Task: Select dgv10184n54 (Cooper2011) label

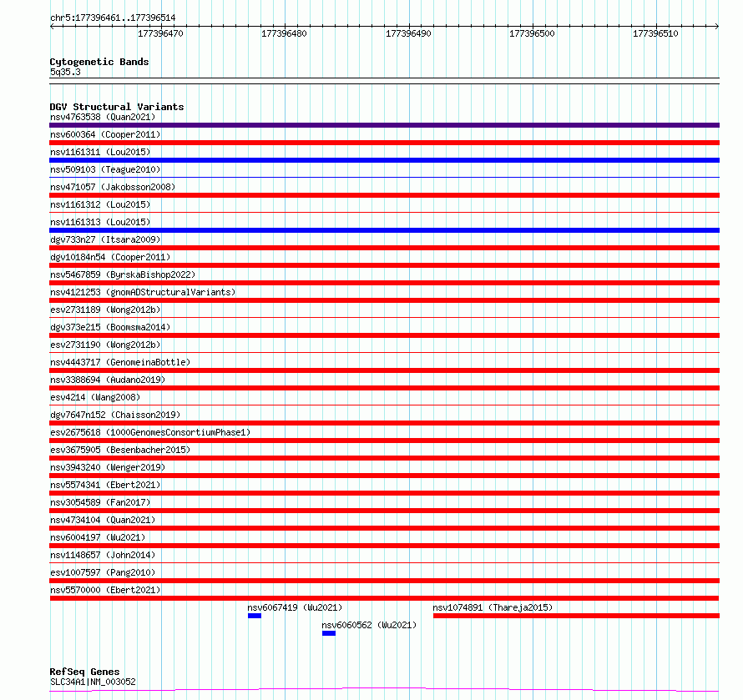Action: (x=110, y=257)
